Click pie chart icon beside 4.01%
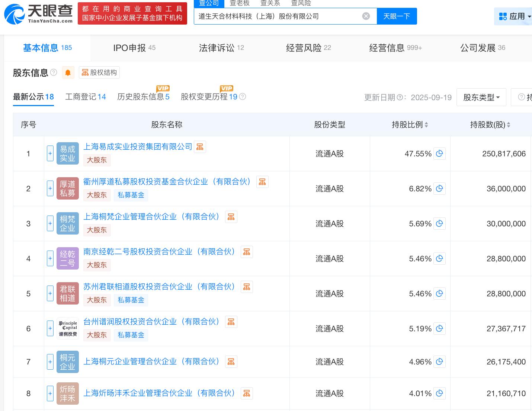 [439, 394]
